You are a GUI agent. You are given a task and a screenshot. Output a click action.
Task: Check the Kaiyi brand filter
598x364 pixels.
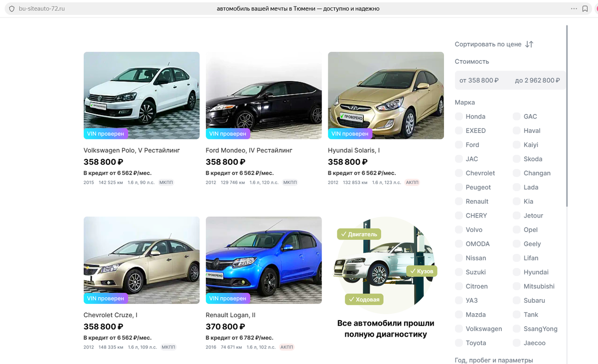[516, 145]
